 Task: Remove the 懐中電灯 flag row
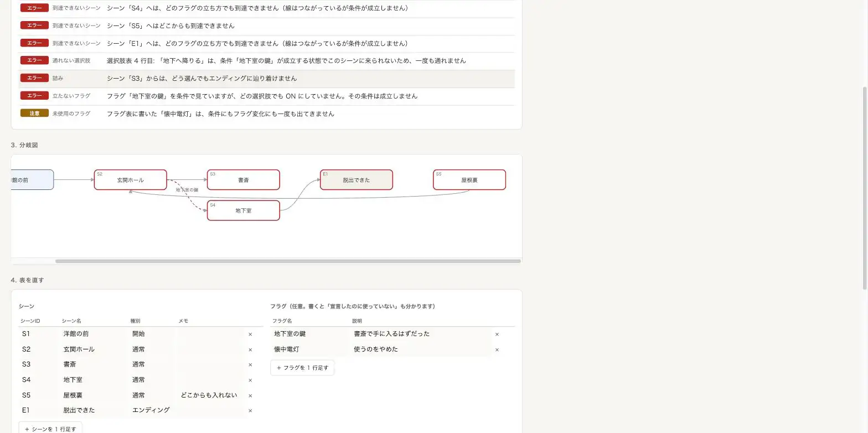tap(497, 350)
